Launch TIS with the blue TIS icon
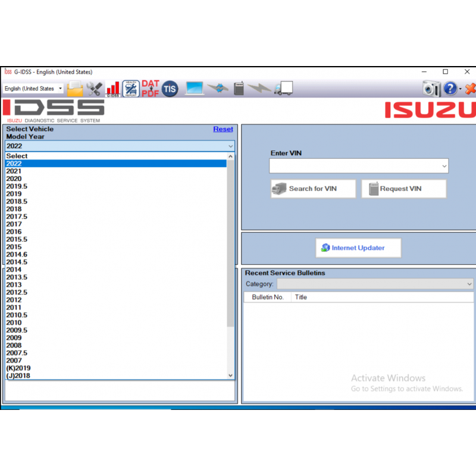Viewport: 476px width, 476px height. (170, 88)
